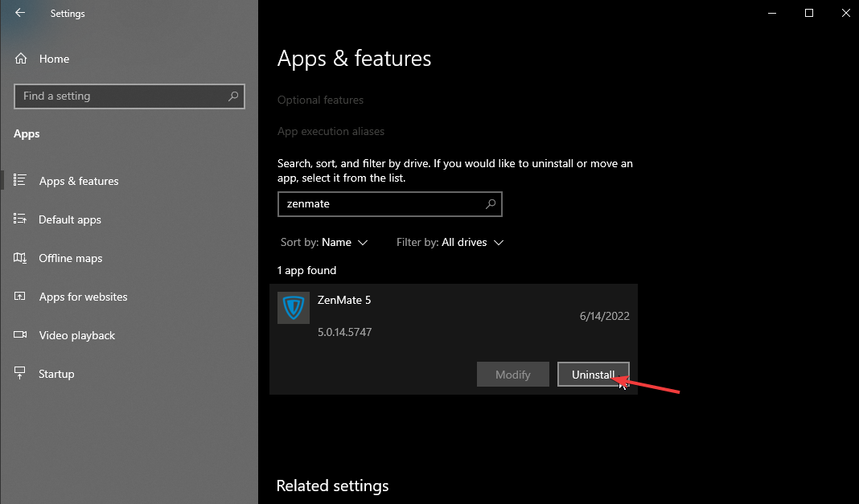Screen dimensions: 859x504
Task: Click the Apps & features list icon
Action: click(x=22, y=180)
